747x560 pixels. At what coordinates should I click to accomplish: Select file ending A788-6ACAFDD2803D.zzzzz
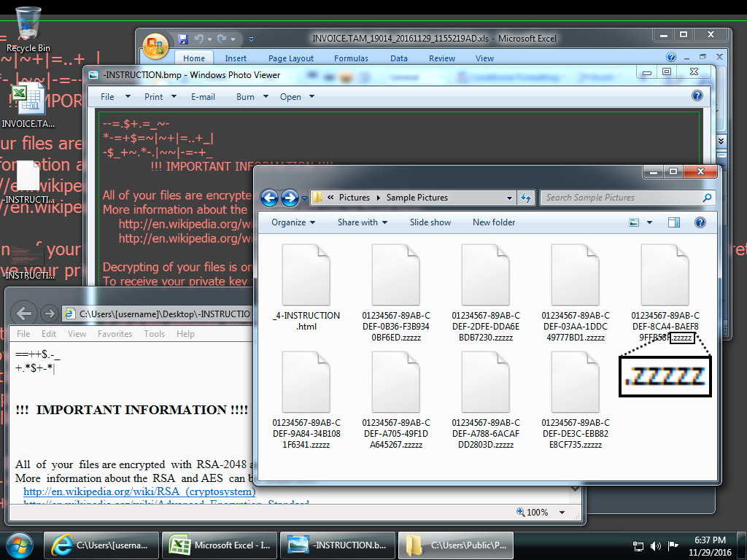tap(485, 400)
